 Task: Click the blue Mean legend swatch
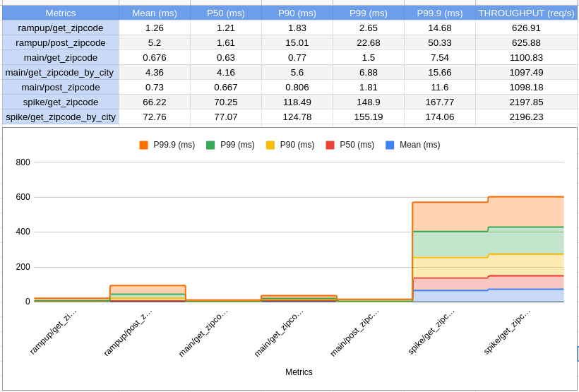[x=390, y=145]
